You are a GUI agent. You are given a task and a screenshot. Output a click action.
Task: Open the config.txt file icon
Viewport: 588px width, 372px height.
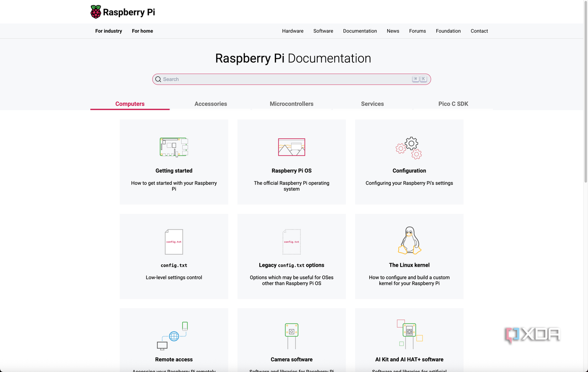174,242
